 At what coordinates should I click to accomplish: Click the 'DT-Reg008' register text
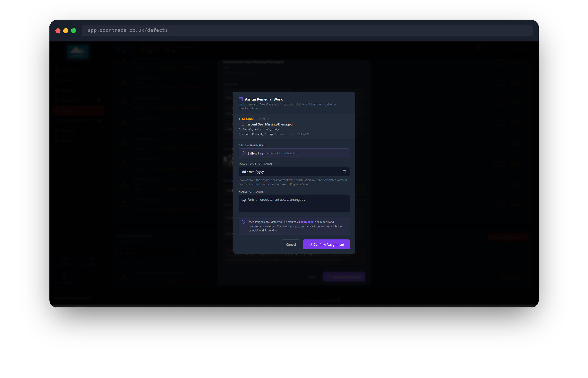303,134
